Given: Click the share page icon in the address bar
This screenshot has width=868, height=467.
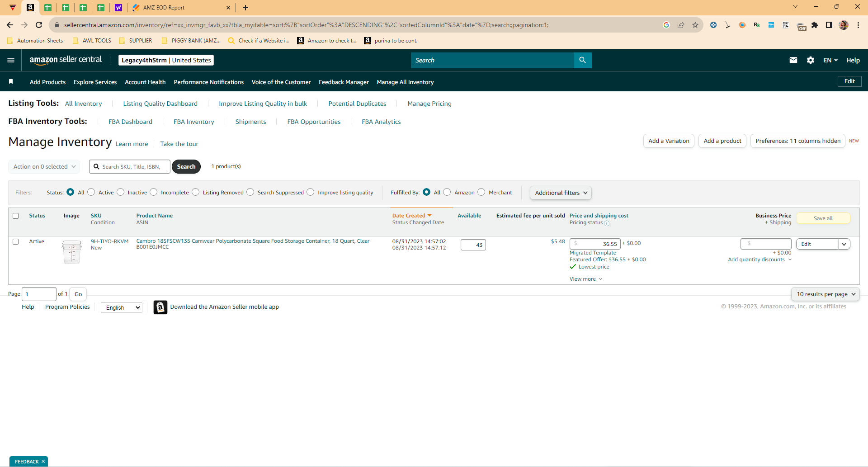Looking at the screenshot, I should click(x=681, y=25).
